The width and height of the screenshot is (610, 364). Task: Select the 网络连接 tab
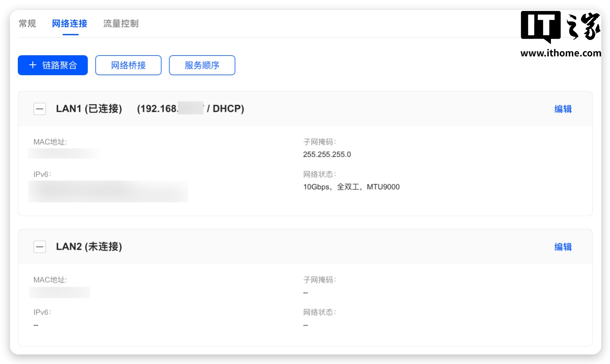coord(70,23)
